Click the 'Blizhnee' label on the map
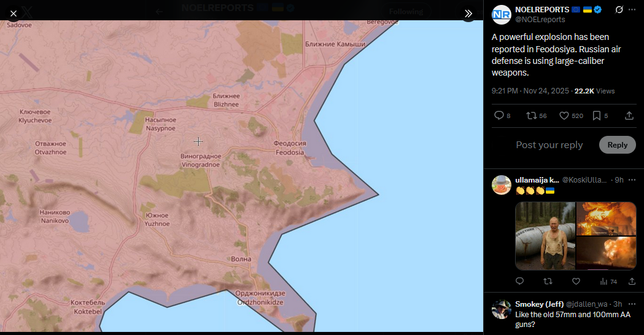644x335 pixels. (227, 104)
